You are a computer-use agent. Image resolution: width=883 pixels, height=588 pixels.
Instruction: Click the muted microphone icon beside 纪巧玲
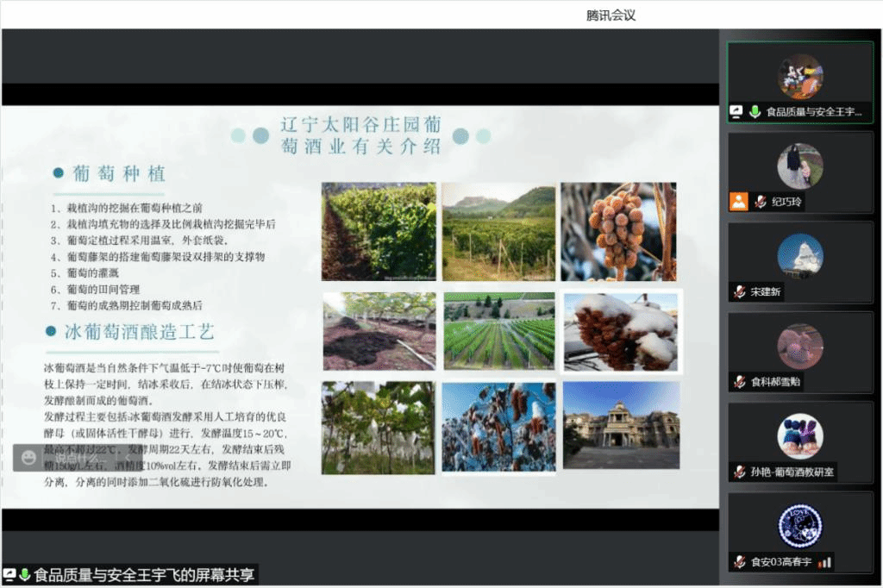pos(760,202)
